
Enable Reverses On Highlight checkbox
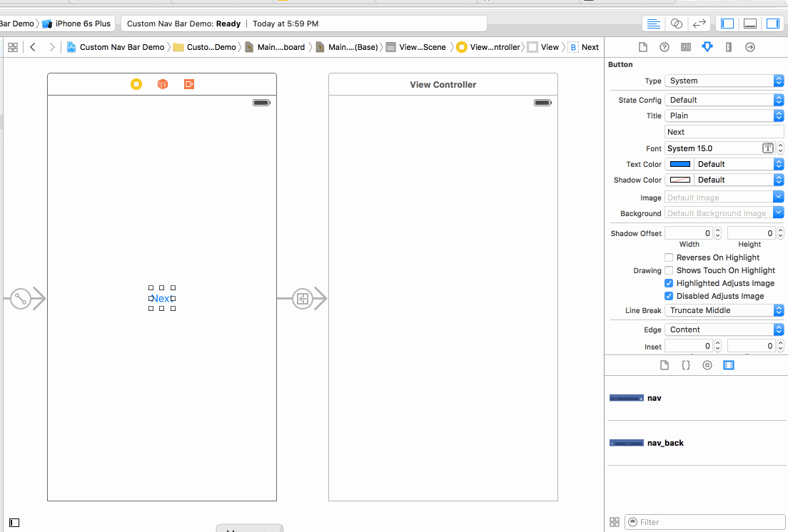click(669, 257)
